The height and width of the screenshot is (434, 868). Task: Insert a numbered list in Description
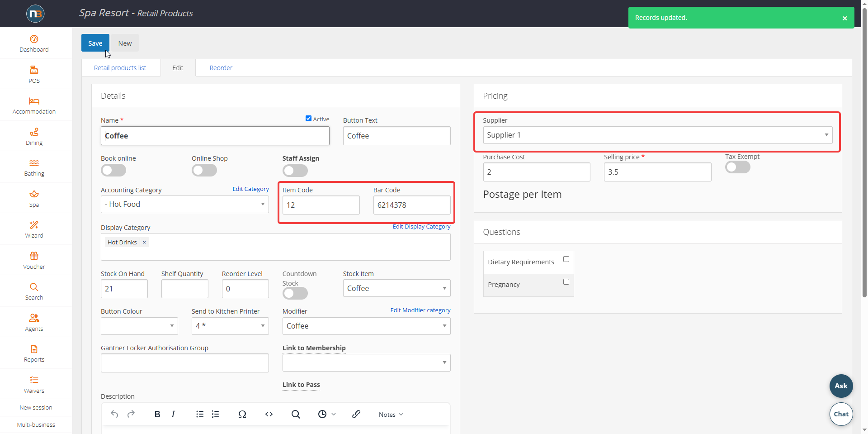(215, 414)
